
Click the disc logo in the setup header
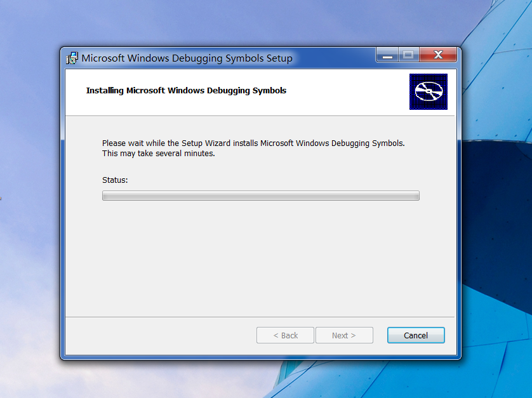pos(428,91)
